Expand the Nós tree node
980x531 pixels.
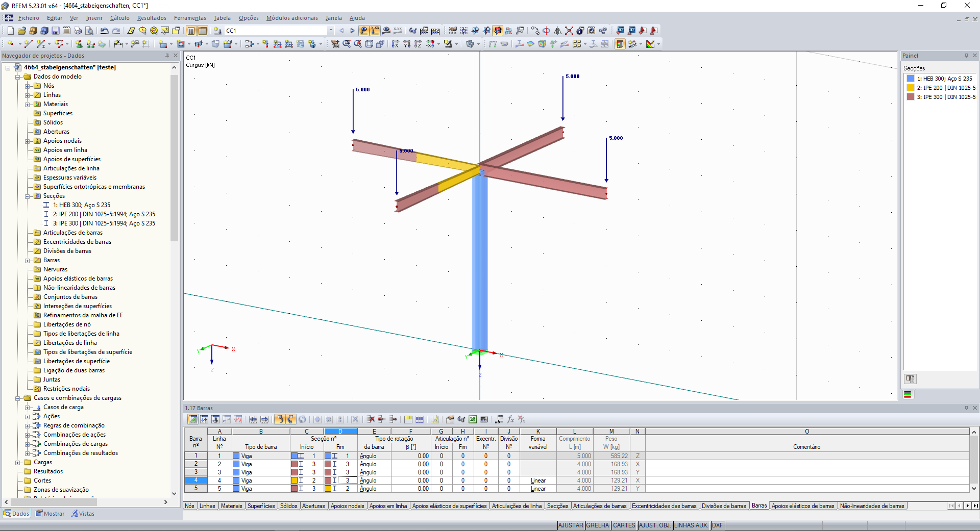pyautogui.click(x=28, y=86)
